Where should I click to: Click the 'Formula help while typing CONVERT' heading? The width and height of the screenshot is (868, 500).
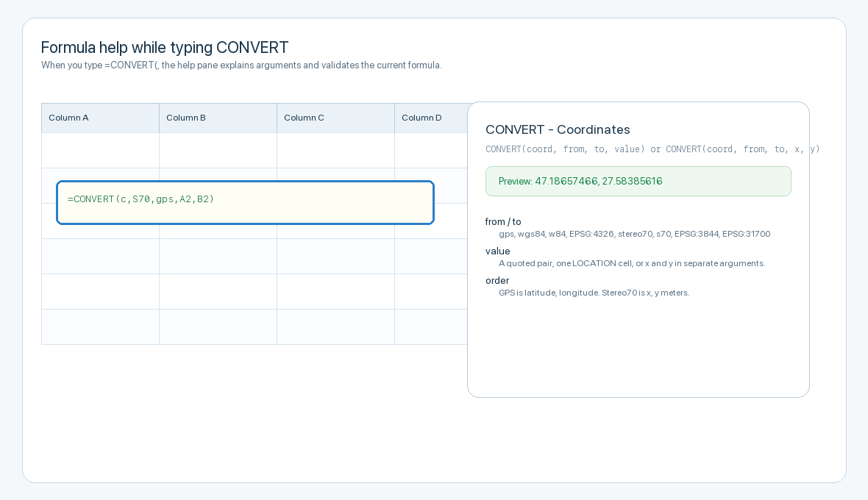[x=165, y=48]
